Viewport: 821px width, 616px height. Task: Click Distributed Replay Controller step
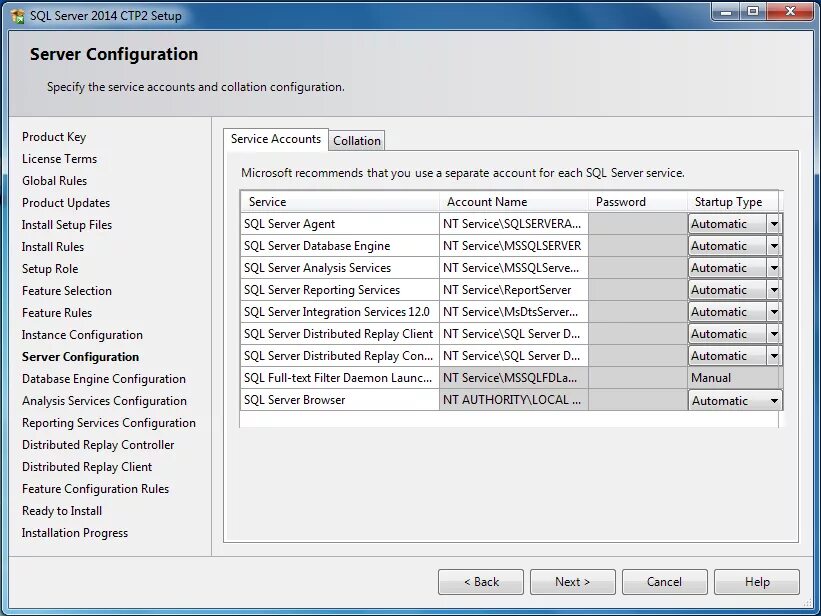click(98, 445)
